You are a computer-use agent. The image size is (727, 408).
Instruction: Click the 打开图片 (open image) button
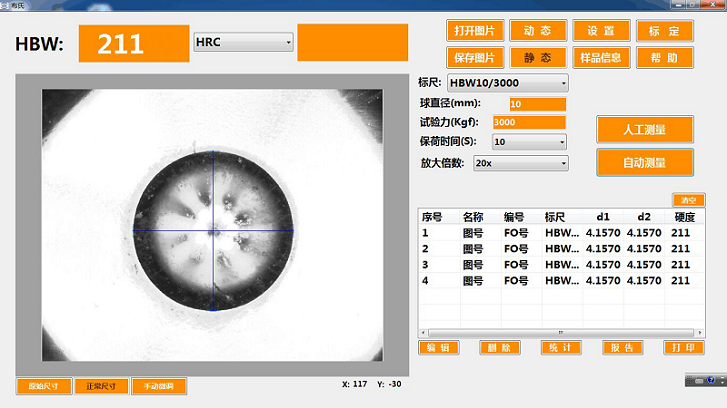point(474,31)
